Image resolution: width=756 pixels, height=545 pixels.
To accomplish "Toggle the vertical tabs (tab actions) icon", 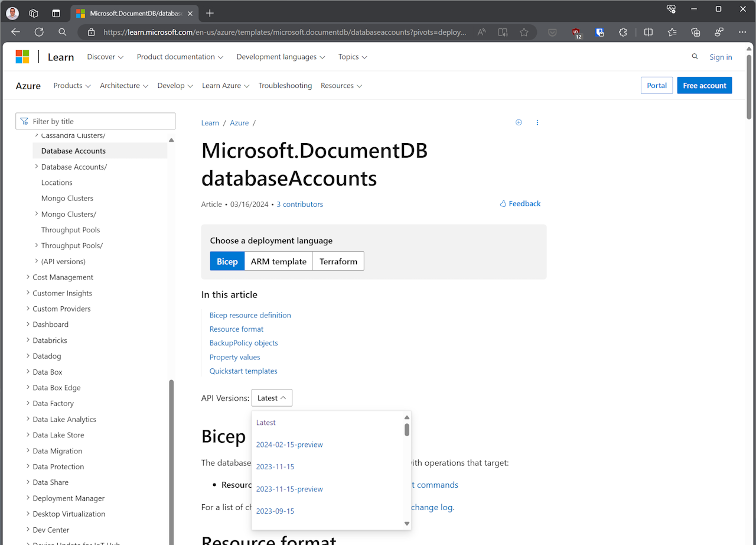I will [56, 13].
